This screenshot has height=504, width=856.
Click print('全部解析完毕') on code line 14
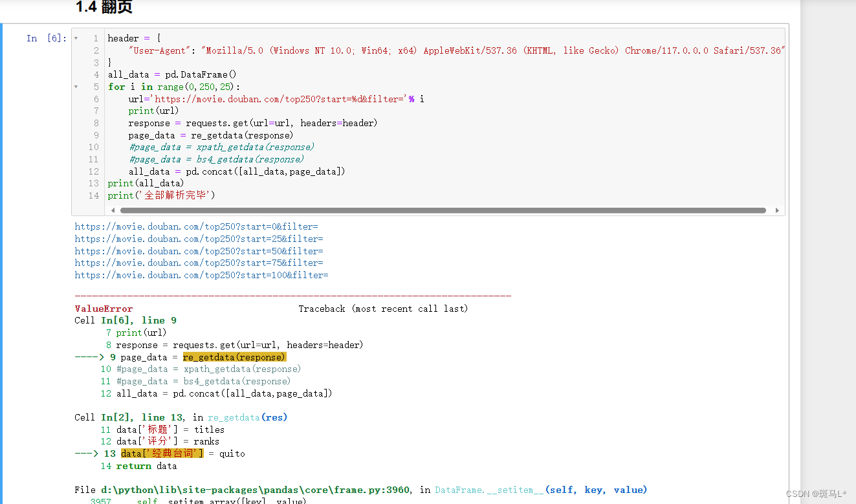pos(161,195)
